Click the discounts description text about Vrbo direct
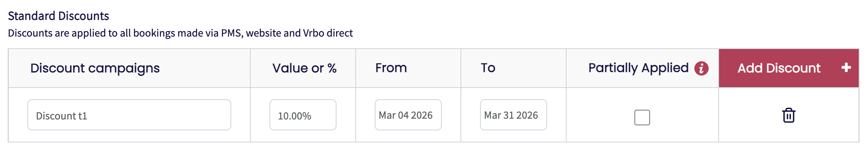The image size is (868, 158). coord(180,33)
